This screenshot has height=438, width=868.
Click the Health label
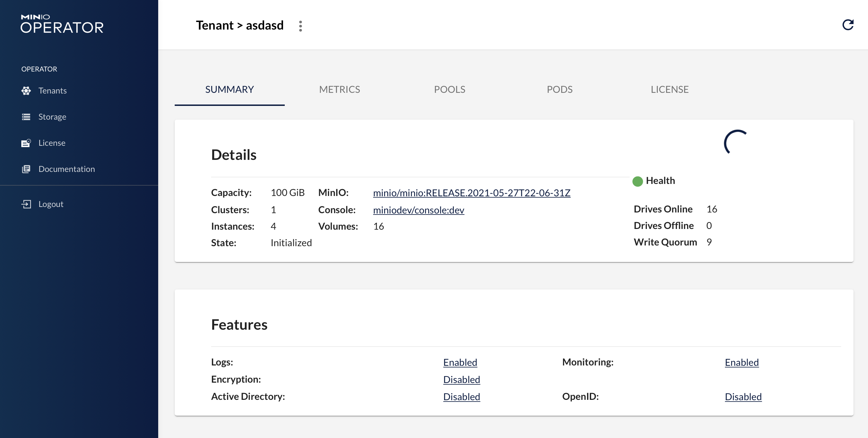[660, 180]
